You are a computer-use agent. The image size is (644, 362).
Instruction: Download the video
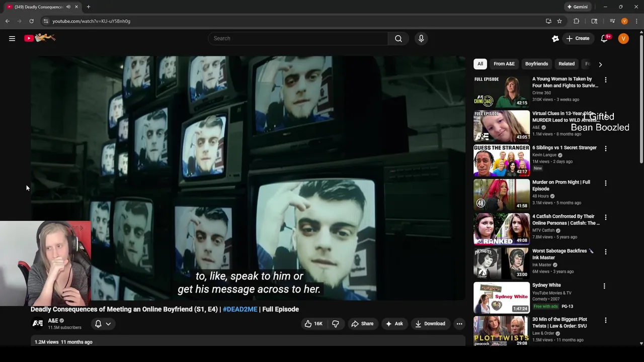[430, 324]
